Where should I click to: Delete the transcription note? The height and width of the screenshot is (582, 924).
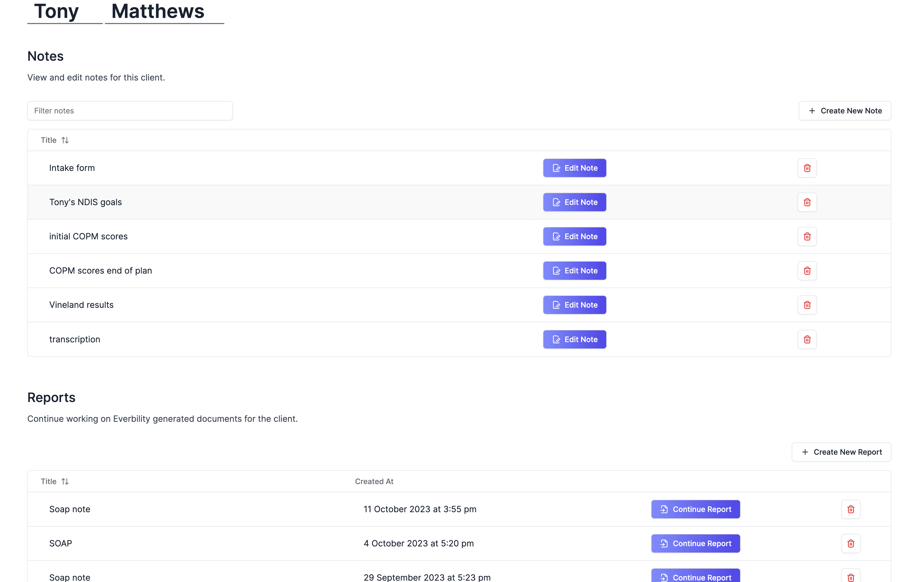pyautogui.click(x=806, y=339)
